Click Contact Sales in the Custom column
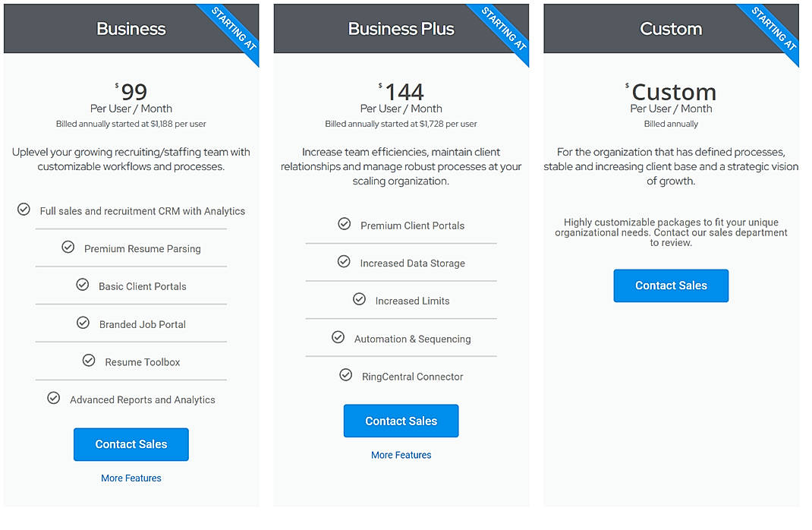Image resolution: width=812 pixels, height=530 pixels. pos(671,286)
